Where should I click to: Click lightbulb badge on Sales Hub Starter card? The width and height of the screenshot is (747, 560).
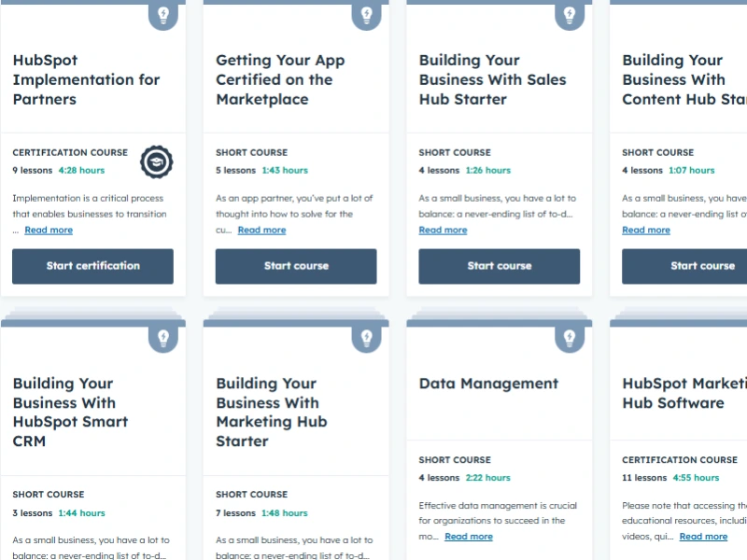pyautogui.click(x=570, y=15)
